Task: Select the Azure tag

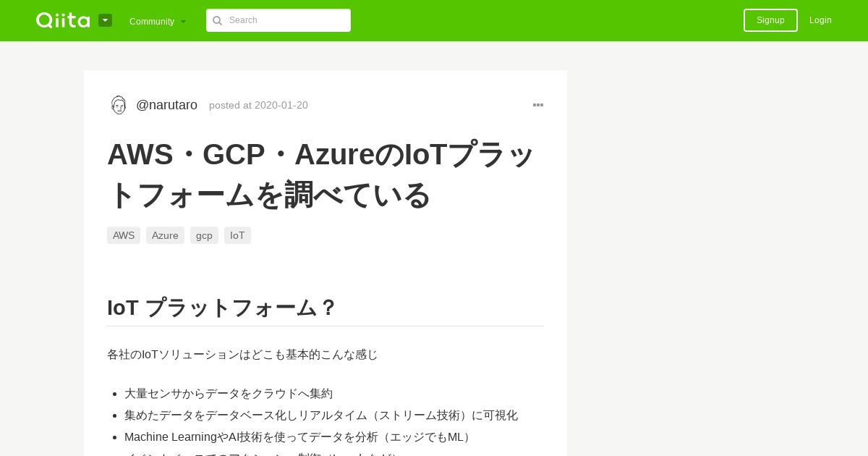Action: coord(165,235)
